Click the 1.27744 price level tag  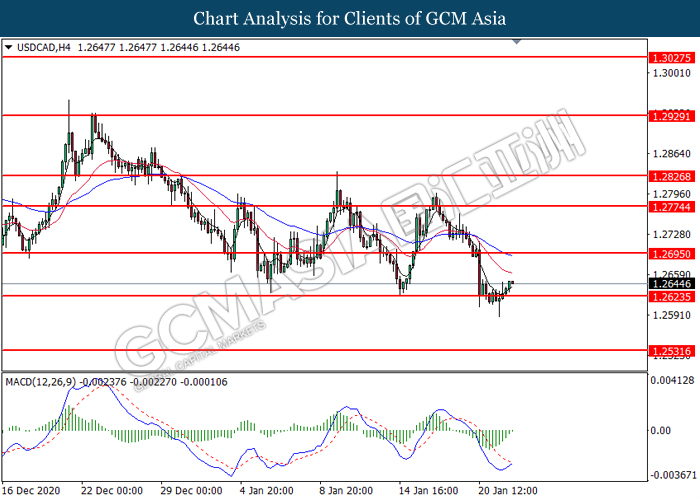[x=671, y=206]
